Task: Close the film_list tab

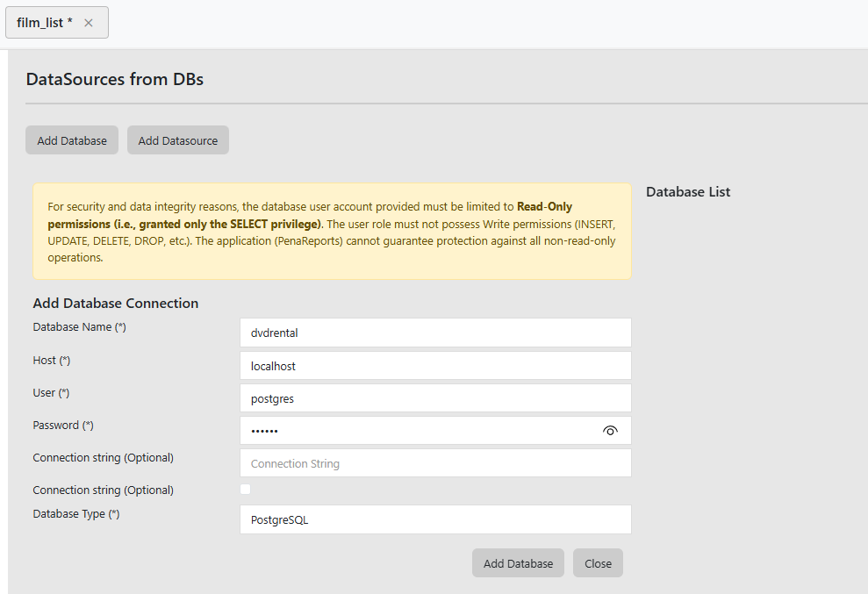Action: tap(88, 22)
